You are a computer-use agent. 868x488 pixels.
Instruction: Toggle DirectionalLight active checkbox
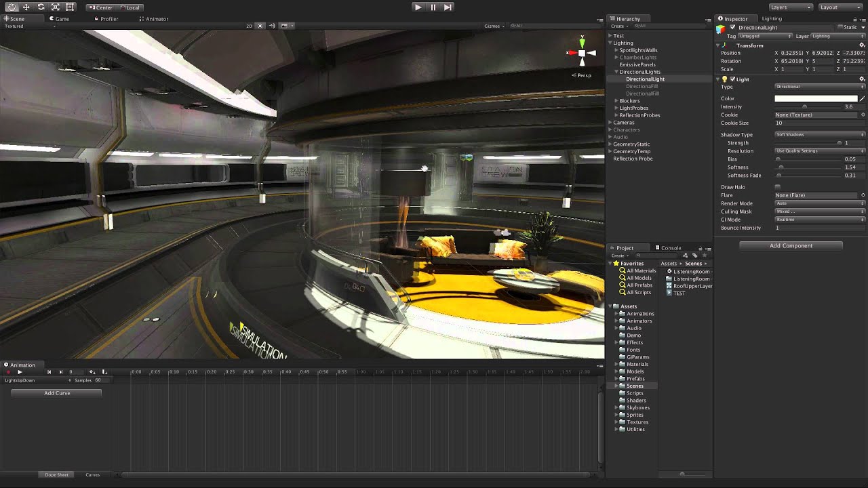point(732,28)
